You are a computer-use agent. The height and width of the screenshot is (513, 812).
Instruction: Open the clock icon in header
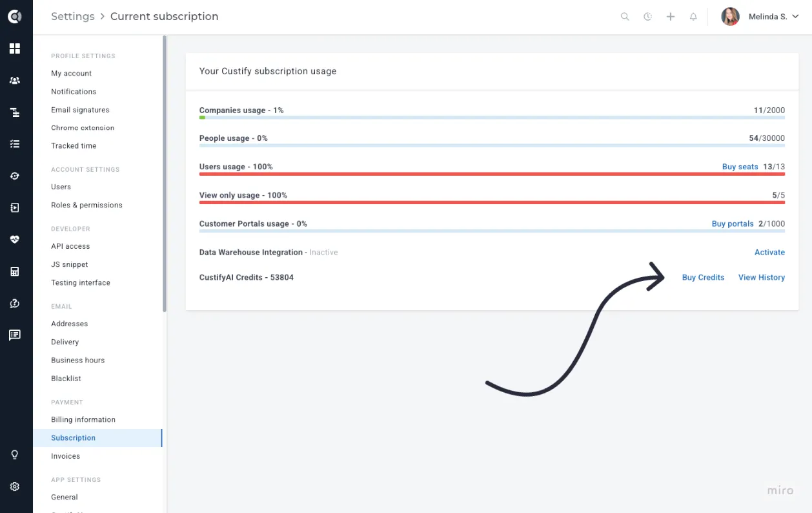[647, 17]
